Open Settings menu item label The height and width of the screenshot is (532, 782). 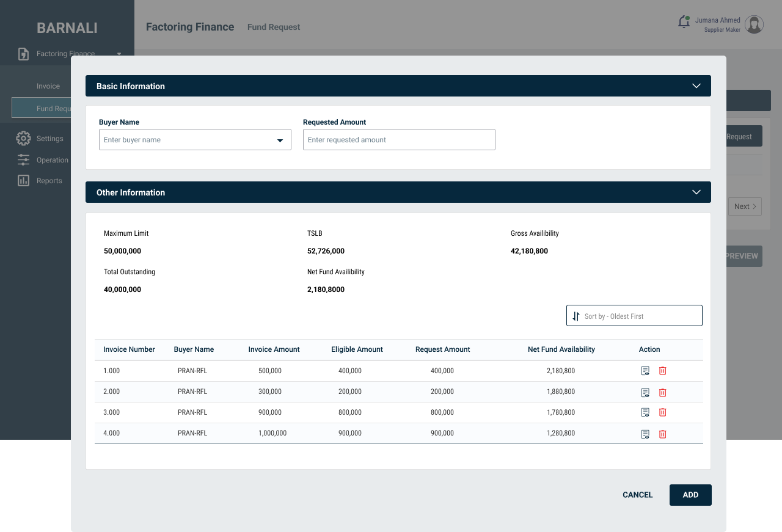(50, 139)
